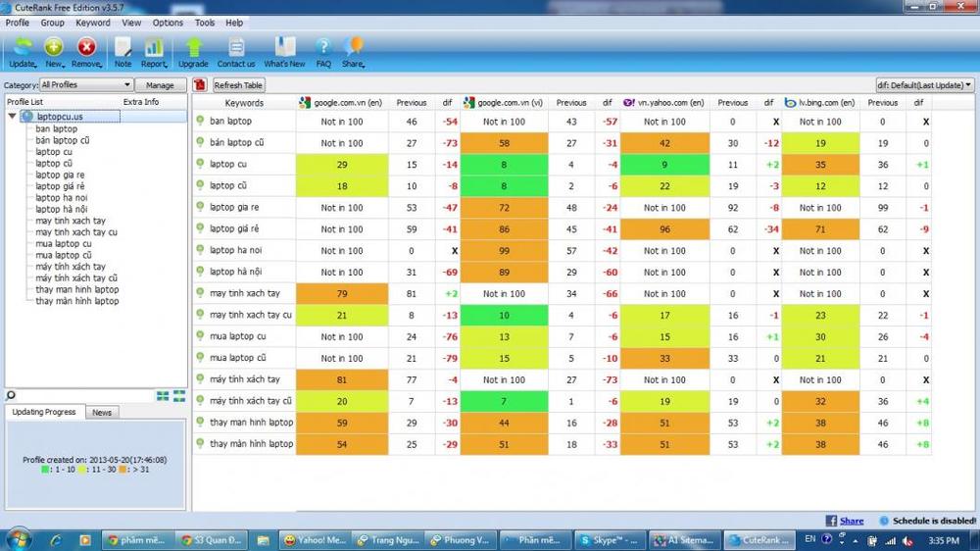
Task: Click the pin icon beside 'thay man hinh laptop'
Action: [x=200, y=422]
